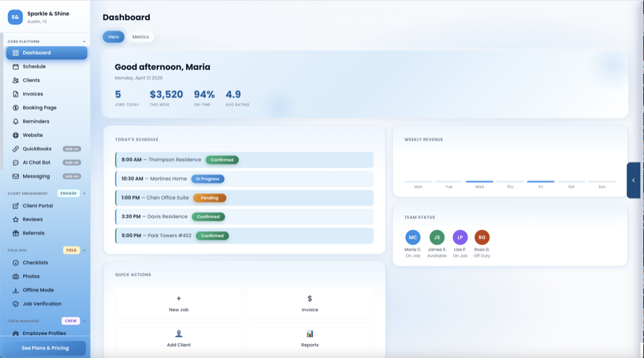644x358 pixels.
Task: Select Rosa G. team member avatar
Action: [482, 237]
